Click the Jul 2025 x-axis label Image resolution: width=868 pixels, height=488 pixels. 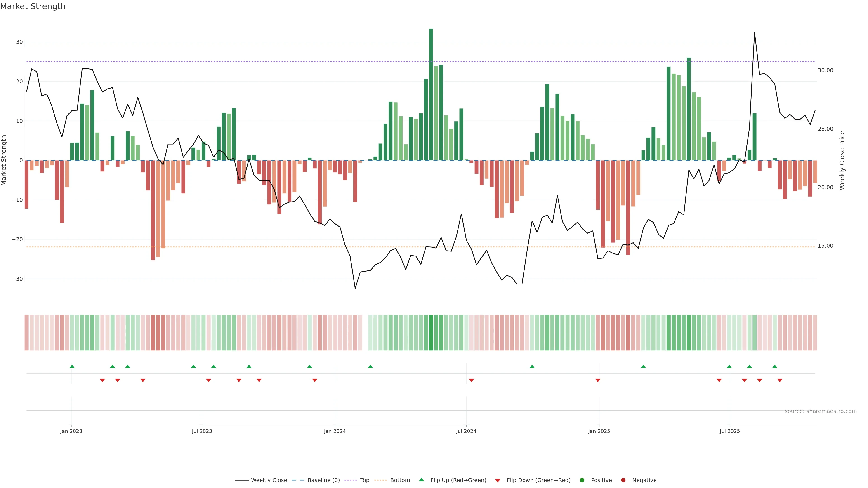(729, 431)
